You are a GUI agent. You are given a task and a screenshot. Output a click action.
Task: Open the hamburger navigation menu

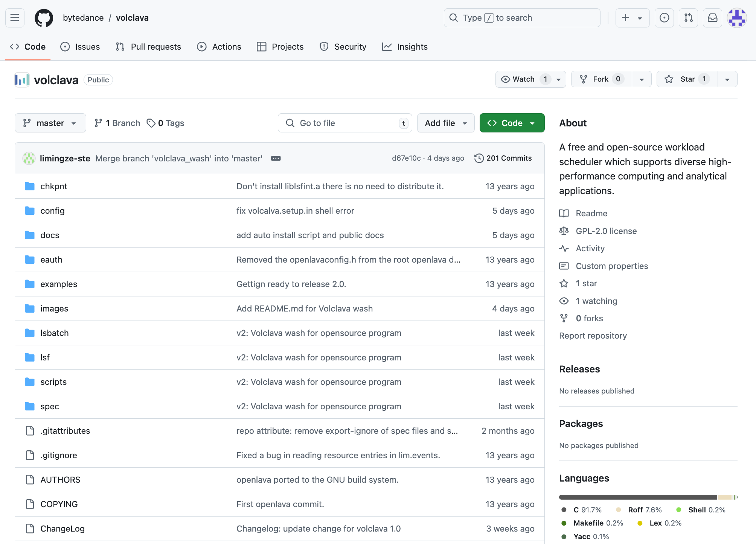click(x=15, y=18)
